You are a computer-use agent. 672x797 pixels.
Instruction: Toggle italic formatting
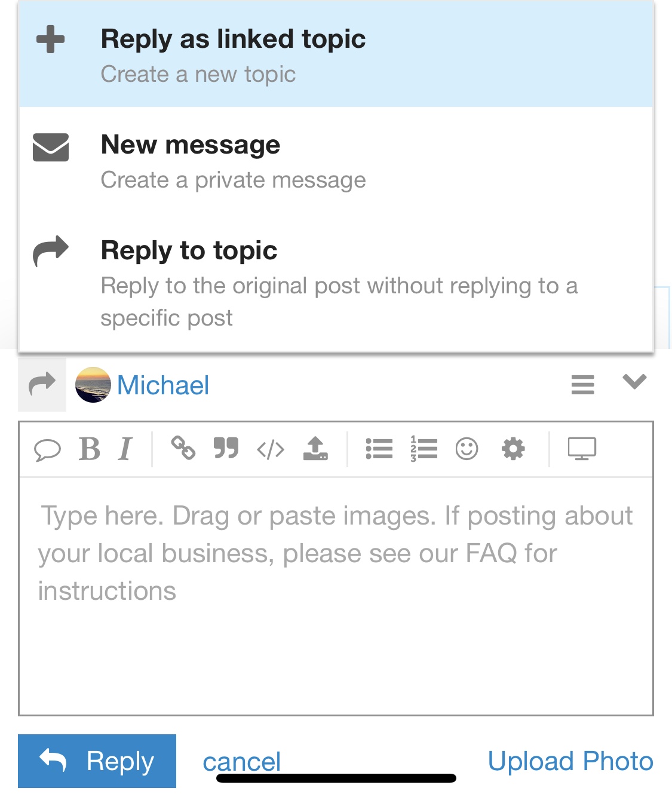pos(125,449)
